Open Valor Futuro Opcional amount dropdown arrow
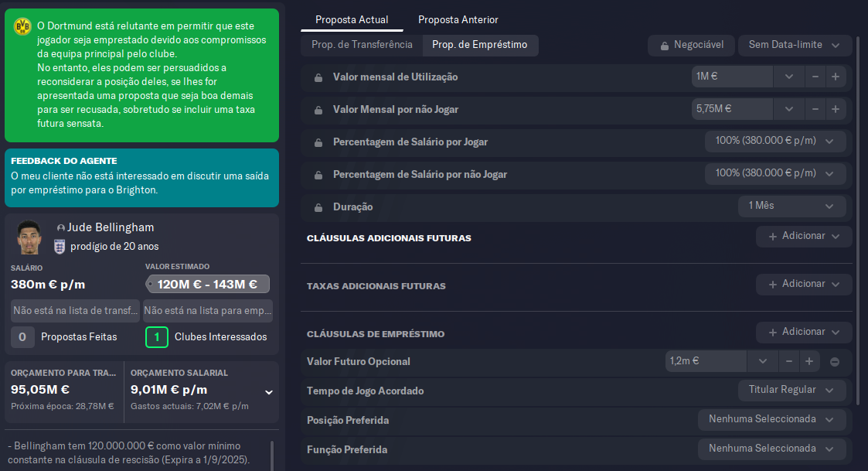The height and width of the screenshot is (471, 868). click(763, 361)
